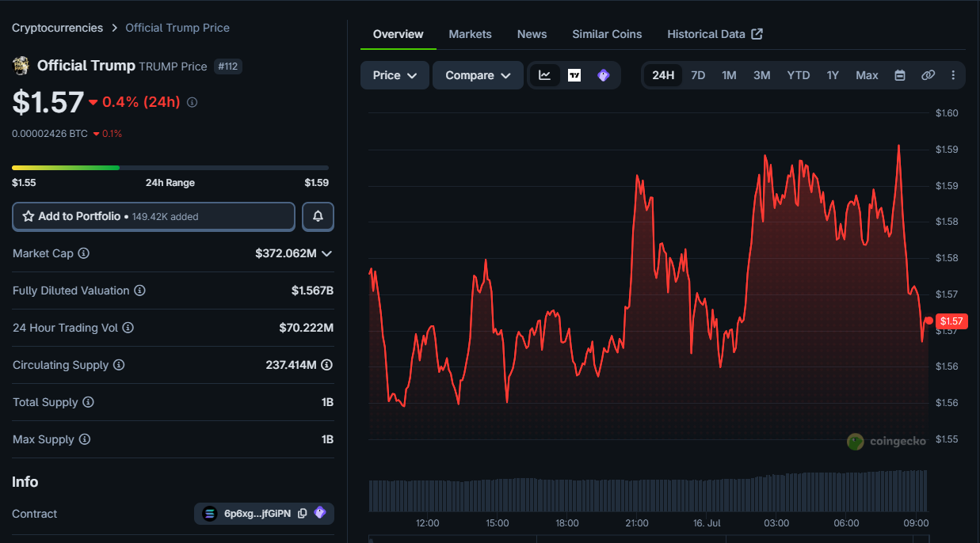Open the Similar Coins tab
The image size is (980, 543).
tap(607, 34)
